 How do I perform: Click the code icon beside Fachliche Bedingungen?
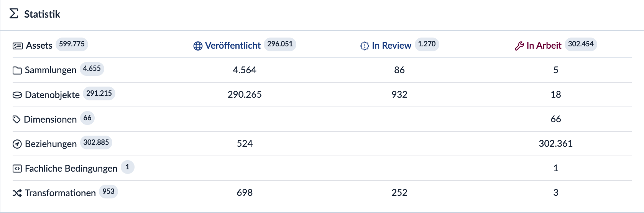tap(17, 169)
